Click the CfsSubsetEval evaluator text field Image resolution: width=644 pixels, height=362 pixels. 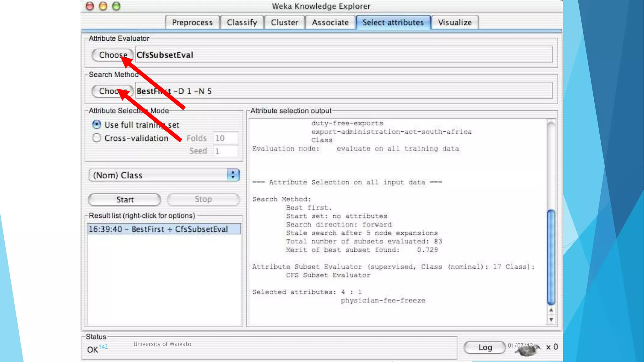(343, 55)
